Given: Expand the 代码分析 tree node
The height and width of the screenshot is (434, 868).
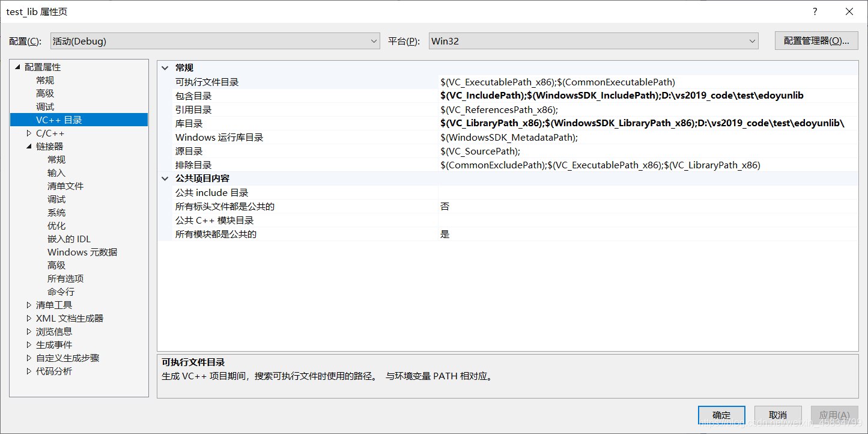Looking at the screenshot, I should tap(29, 371).
